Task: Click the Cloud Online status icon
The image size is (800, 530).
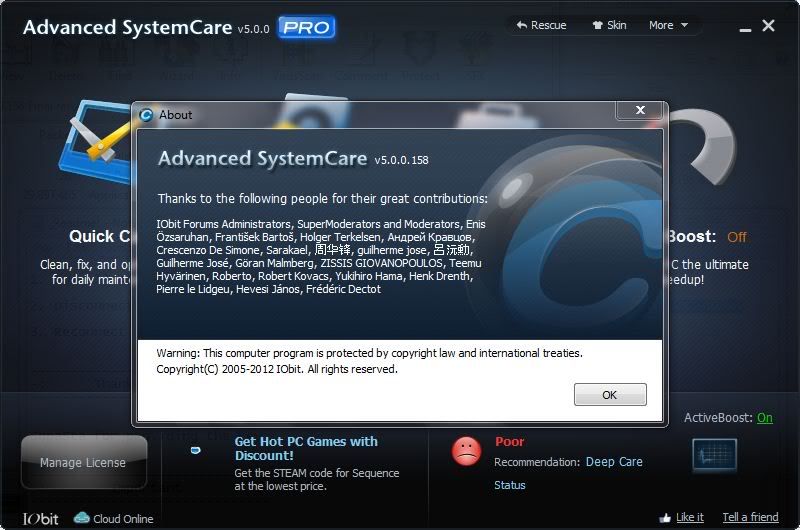Action: pyautogui.click(x=82, y=518)
